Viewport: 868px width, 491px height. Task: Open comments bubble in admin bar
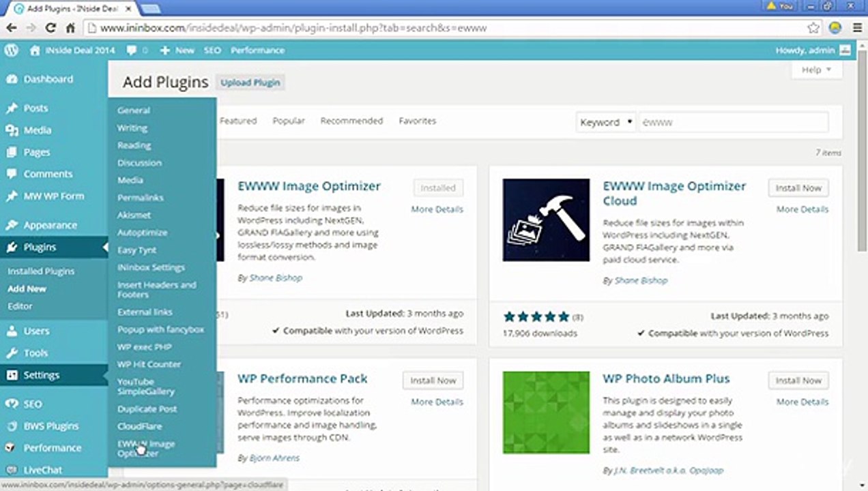(137, 50)
